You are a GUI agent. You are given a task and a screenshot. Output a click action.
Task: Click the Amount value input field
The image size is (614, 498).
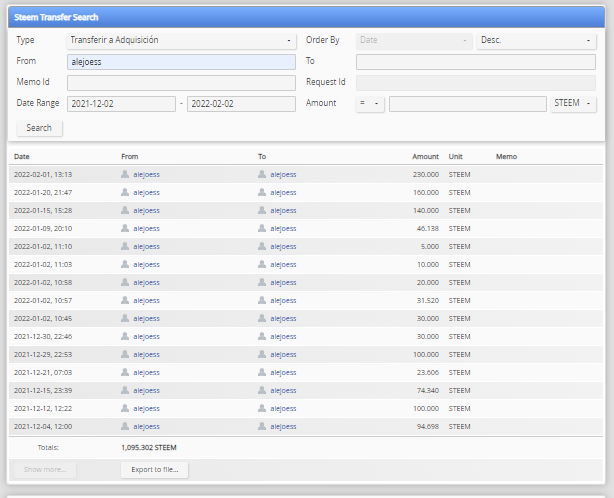pyautogui.click(x=468, y=104)
